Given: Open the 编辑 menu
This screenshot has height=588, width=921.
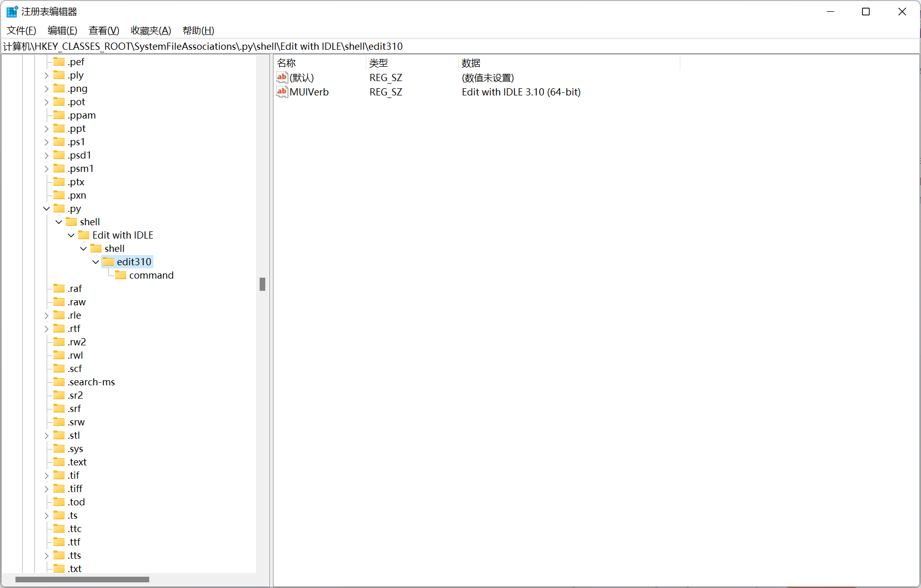Looking at the screenshot, I should pyautogui.click(x=62, y=30).
